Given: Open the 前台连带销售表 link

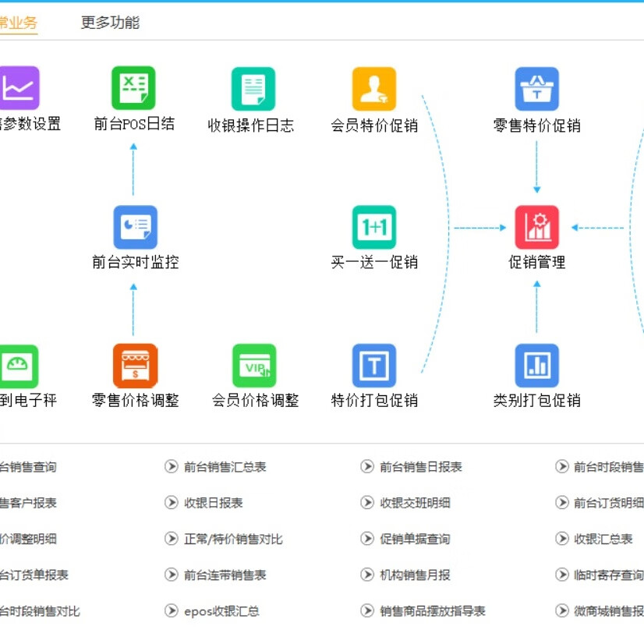Looking at the screenshot, I should 225,575.
